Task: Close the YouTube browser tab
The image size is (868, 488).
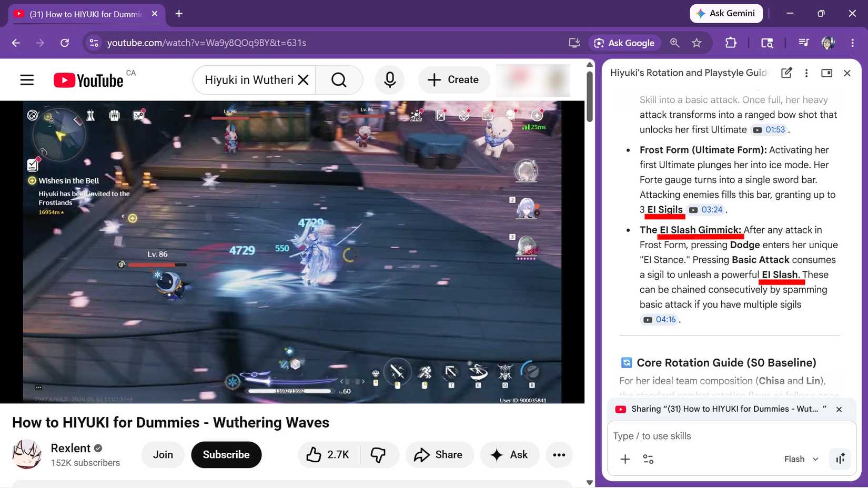Action: pyautogui.click(x=155, y=14)
